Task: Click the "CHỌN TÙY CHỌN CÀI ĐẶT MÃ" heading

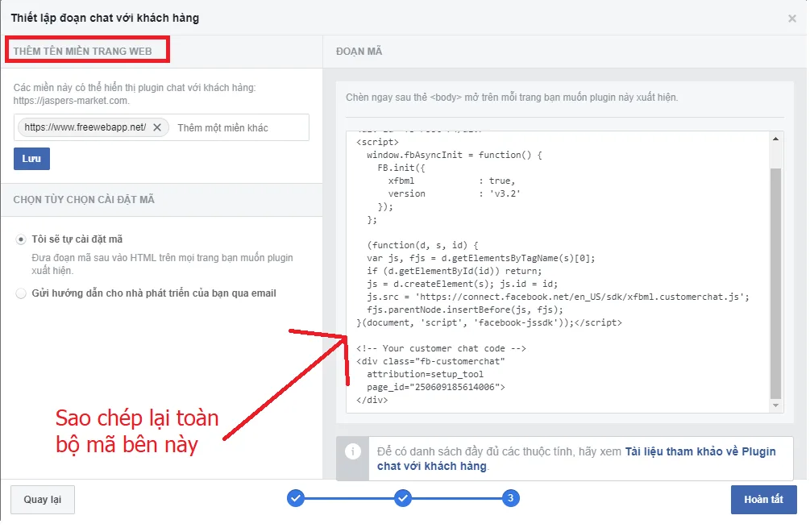Action: coord(84,200)
